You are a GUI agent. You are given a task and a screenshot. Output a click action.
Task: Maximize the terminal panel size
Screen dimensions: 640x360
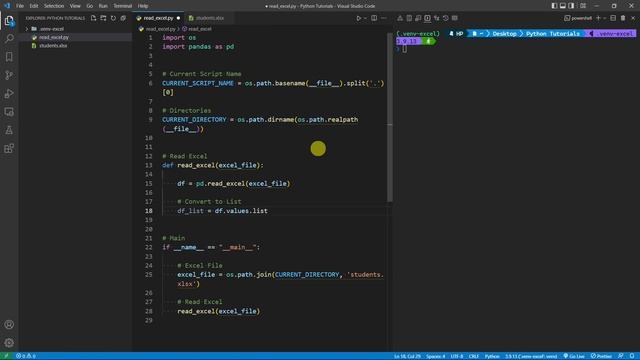[x=613, y=18]
